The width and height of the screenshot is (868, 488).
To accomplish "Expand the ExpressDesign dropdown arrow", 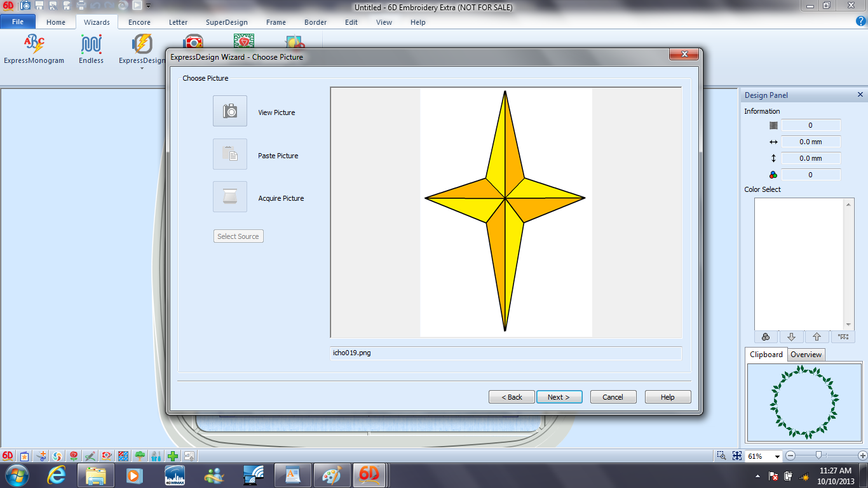I will [x=142, y=68].
